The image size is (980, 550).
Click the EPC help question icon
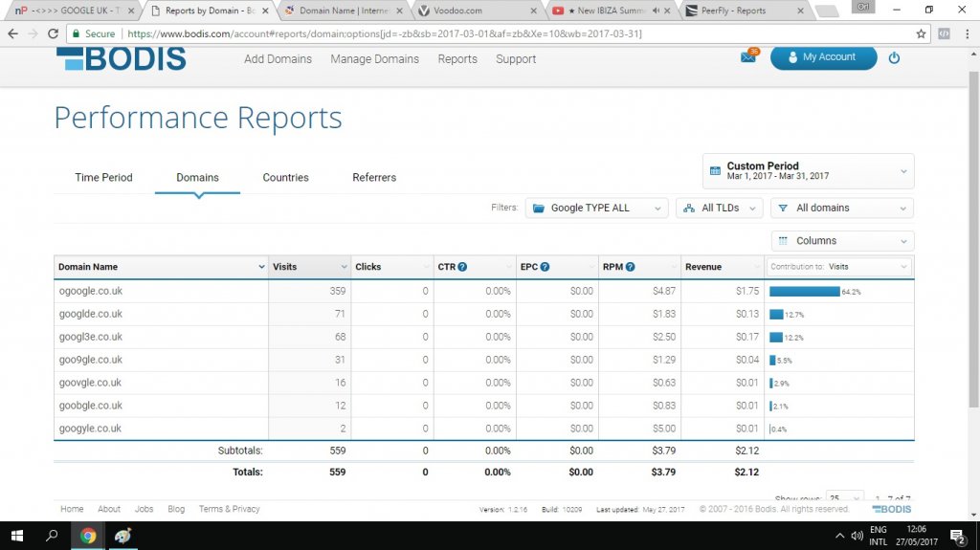pos(545,267)
